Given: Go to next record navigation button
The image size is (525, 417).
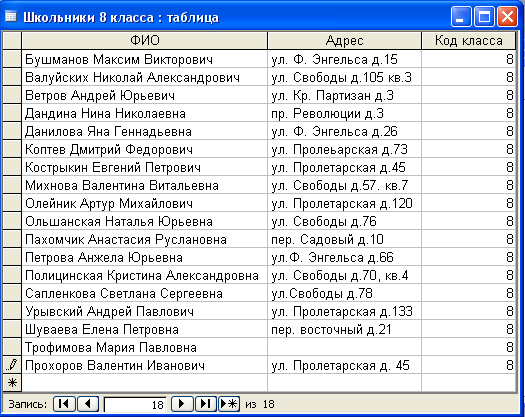Looking at the screenshot, I should (182, 404).
